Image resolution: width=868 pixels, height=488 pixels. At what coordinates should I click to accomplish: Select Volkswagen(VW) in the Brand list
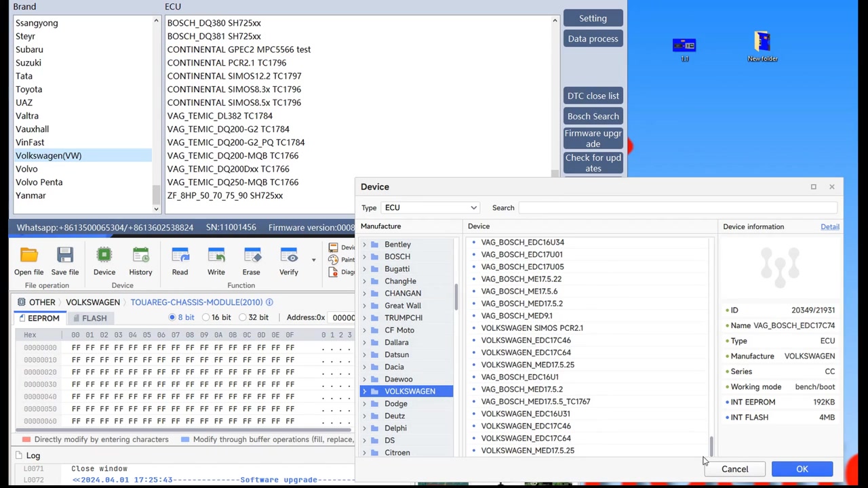[83, 156]
